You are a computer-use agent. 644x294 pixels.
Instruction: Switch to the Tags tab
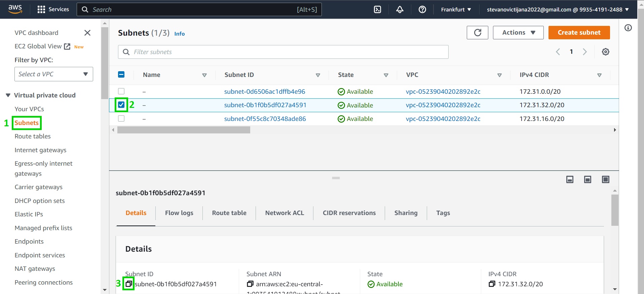click(x=443, y=213)
